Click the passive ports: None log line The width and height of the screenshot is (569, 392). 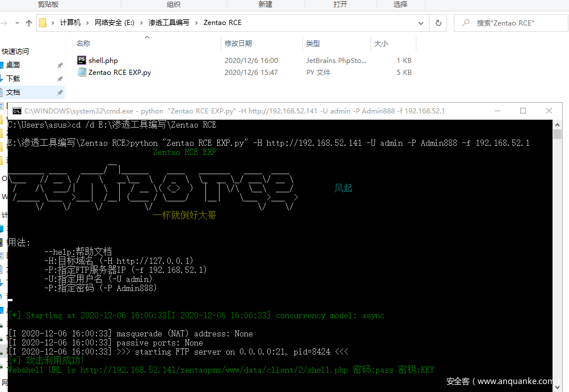[x=106, y=343]
